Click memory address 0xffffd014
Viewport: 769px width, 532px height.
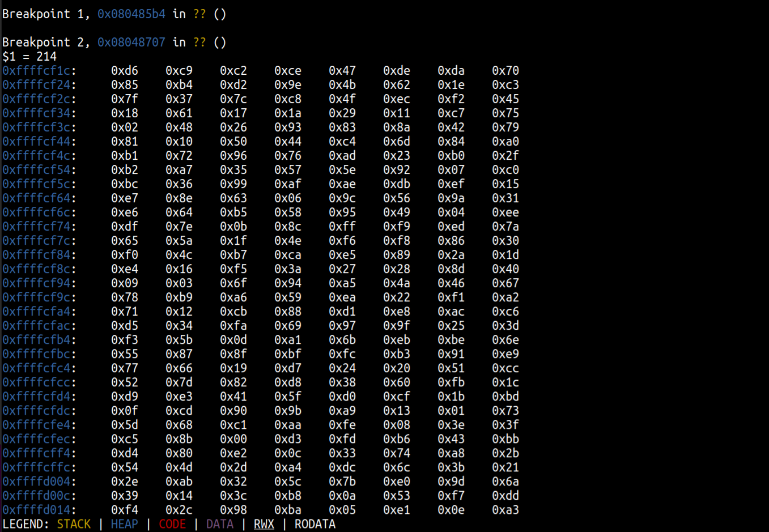[36, 510]
